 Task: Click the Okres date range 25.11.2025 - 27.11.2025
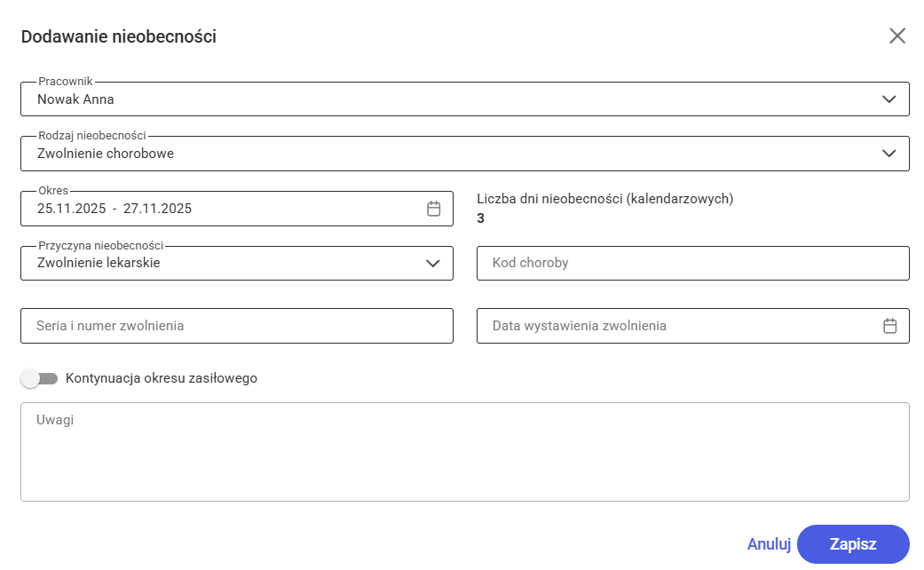115,209
